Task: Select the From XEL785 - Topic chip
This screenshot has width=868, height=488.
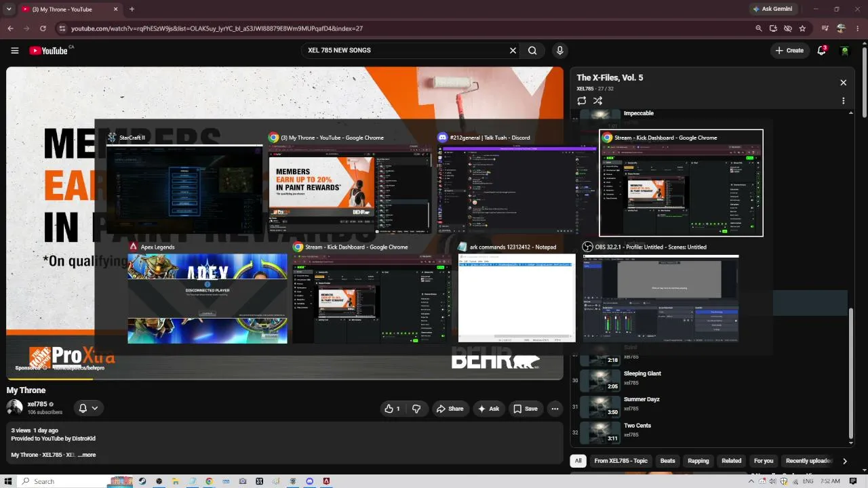Action: (x=619, y=461)
